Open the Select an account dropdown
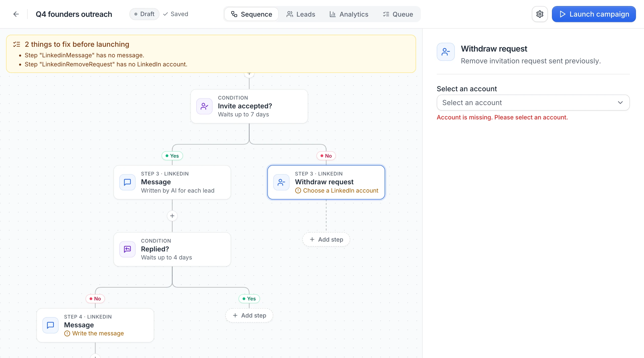644x358 pixels. (533, 103)
